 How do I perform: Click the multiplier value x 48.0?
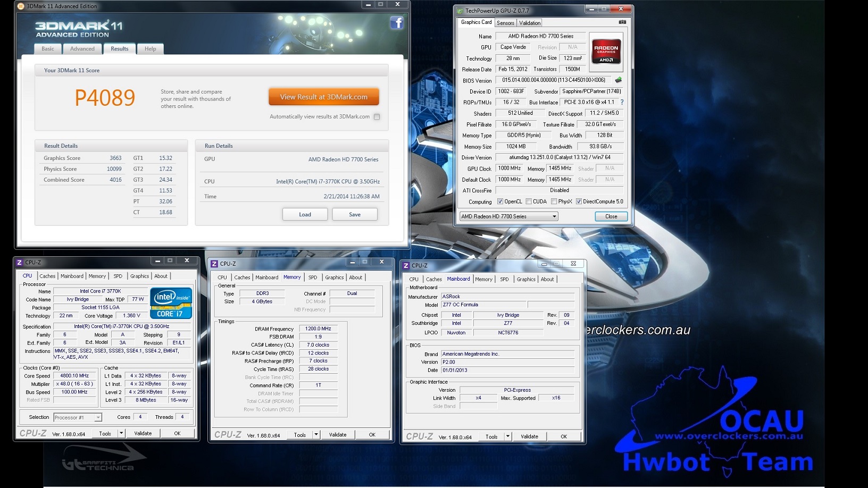tap(74, 383)
